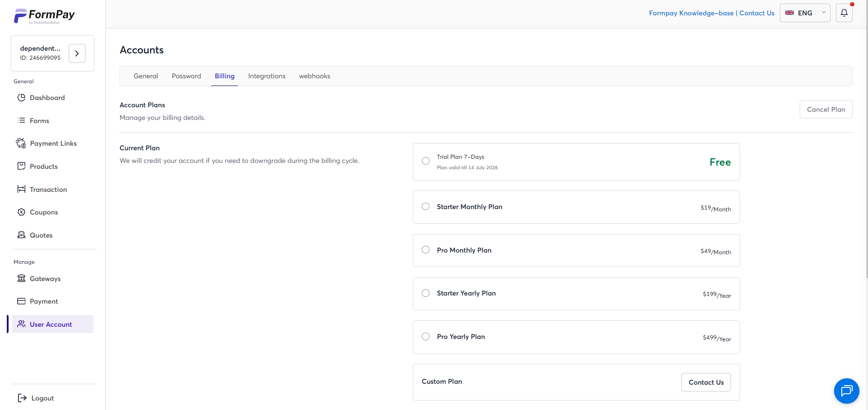Click the Gateways bank icon
This screenshot has width=868, height=410.
(21, 278)
